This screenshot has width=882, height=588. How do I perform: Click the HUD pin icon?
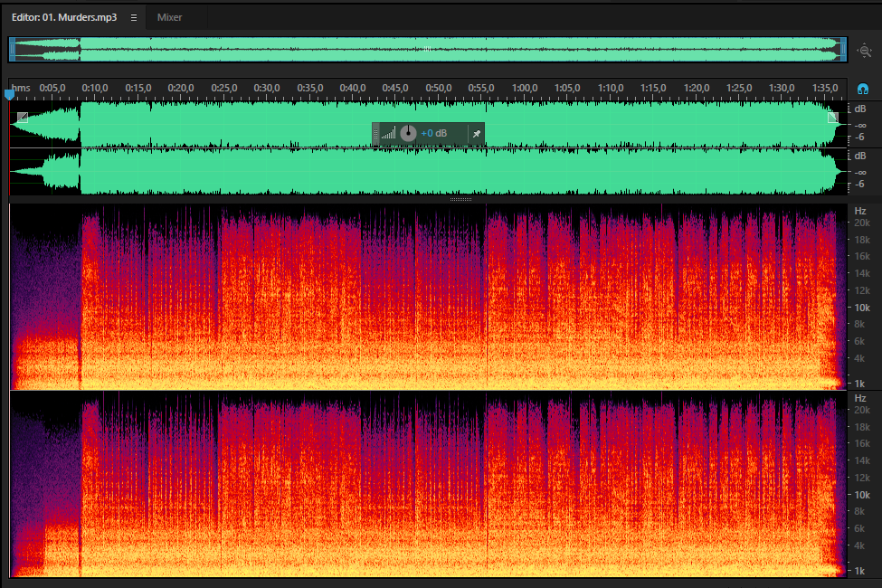tap(477, 133)
